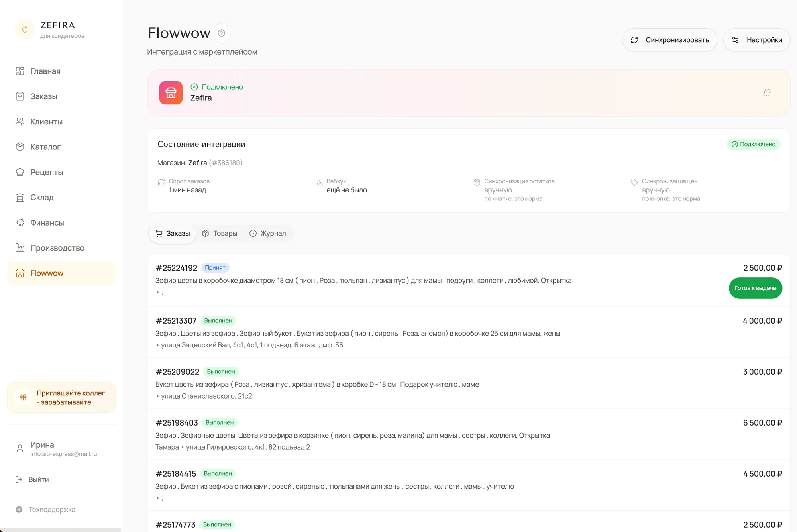797x532 pixels.
Task: Click the address улица Станиславского, 21с2
Action: tap(207, 396)
